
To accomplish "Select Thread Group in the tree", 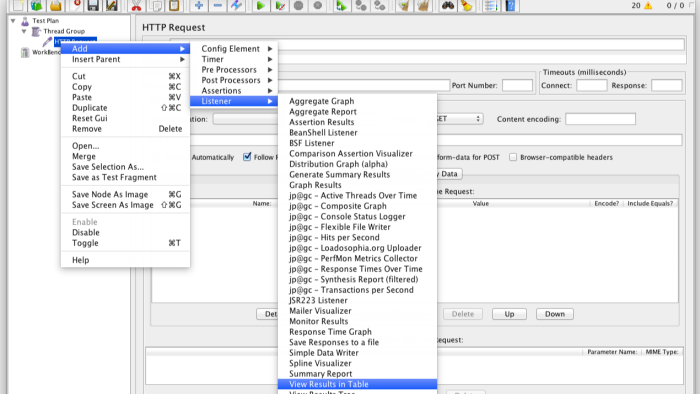I will click(64, 31).
